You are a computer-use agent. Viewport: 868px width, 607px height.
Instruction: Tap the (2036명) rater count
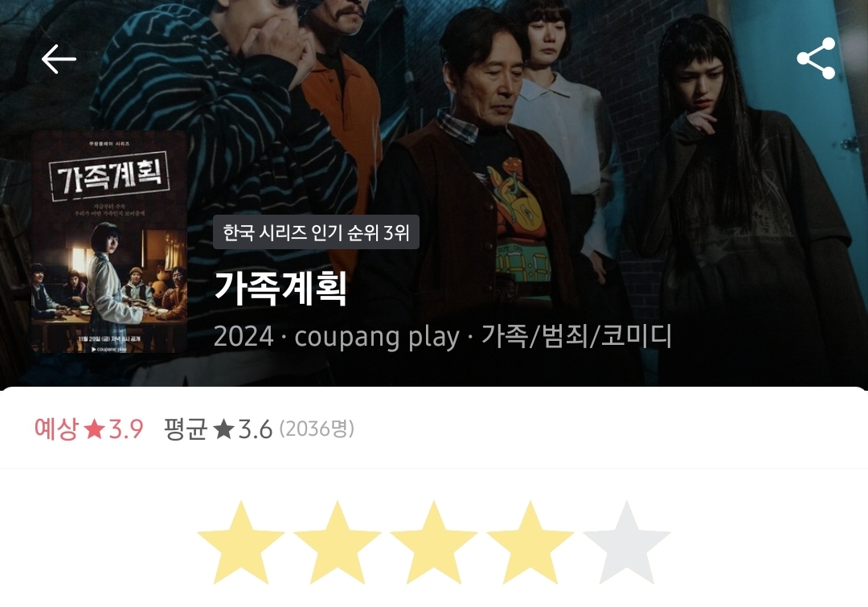pyautogui.click(x=317, y=429)
